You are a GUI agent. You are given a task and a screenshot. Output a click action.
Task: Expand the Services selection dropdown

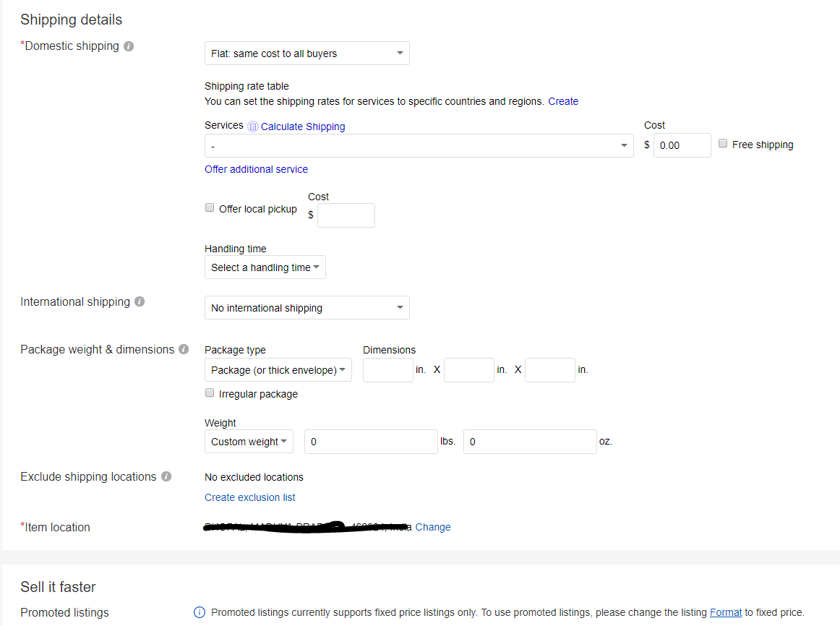click(419, 146)
